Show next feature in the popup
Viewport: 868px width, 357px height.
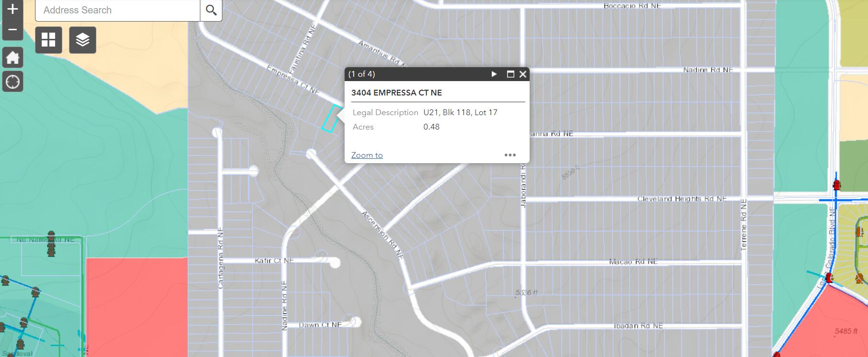pyautogui.click(x=494, y=74)
